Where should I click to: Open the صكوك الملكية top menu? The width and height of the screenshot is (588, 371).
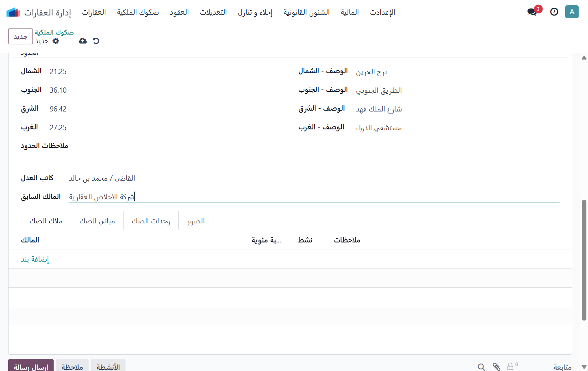(138, 12)
